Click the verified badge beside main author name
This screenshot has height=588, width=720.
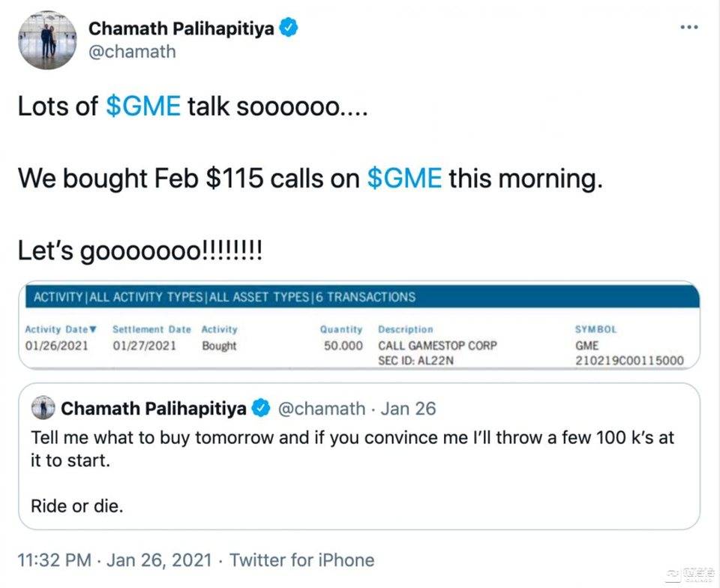(x=288, y=28)
